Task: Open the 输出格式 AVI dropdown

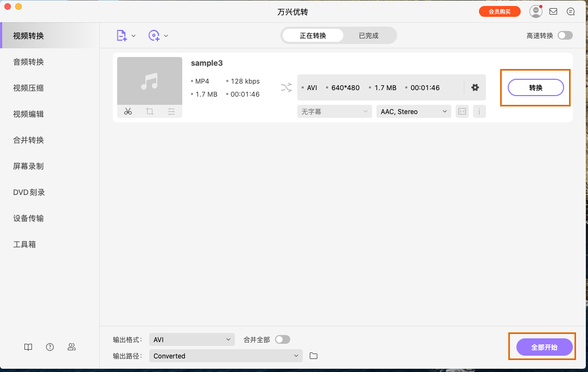Action: pos(191,339)
